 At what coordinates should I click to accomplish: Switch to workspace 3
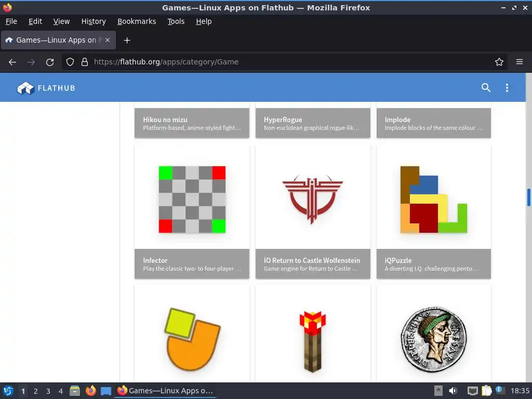tap(48, 391)
